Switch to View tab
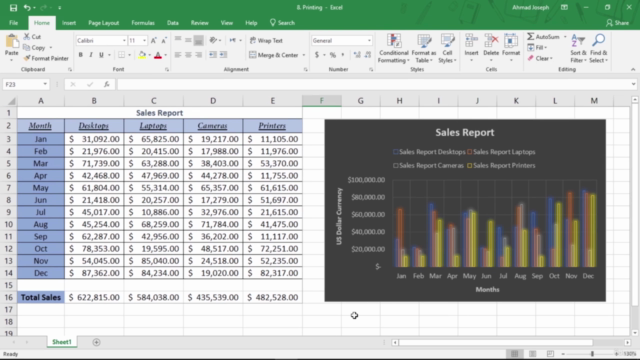 (227, 23)
